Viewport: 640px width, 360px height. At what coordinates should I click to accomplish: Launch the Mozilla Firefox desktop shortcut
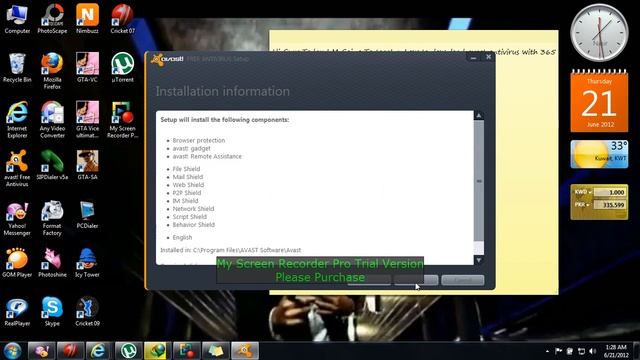coord(52,71)
